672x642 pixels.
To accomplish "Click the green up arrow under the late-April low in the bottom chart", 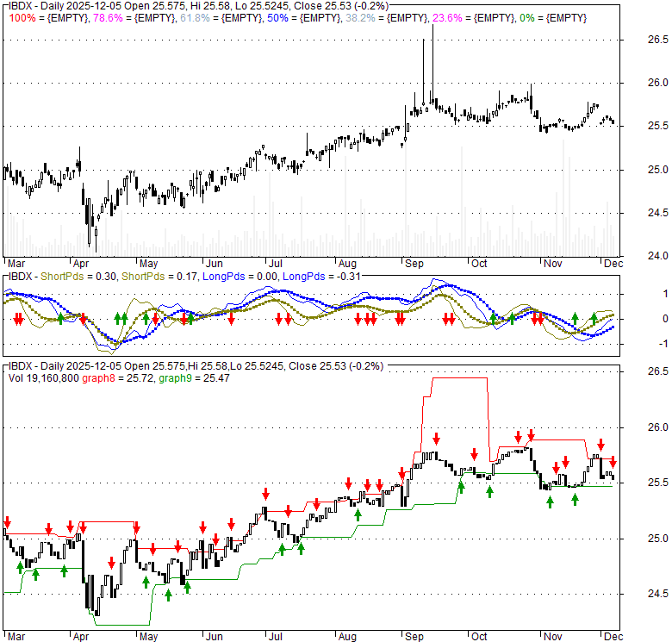I will (146, 582).
